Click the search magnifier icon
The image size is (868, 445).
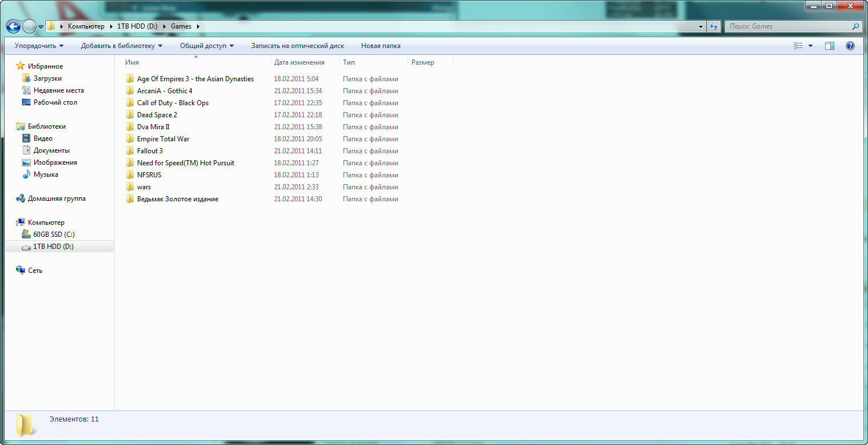(x=855, y=26)
